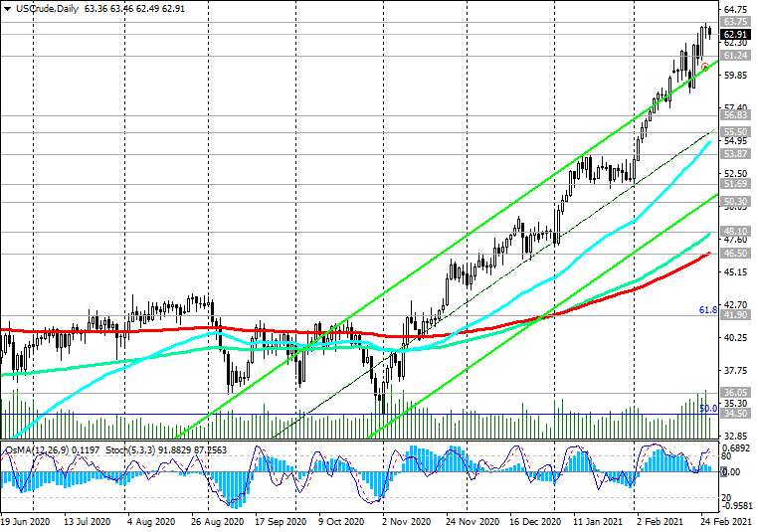This screenshot has width=758, height=532.
Task: Click the chart menu triangle beside USCrude
Action: tap(7, 9)
